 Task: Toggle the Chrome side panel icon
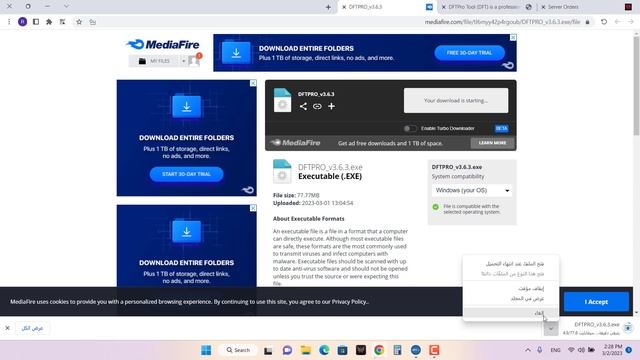coord(36,22)
